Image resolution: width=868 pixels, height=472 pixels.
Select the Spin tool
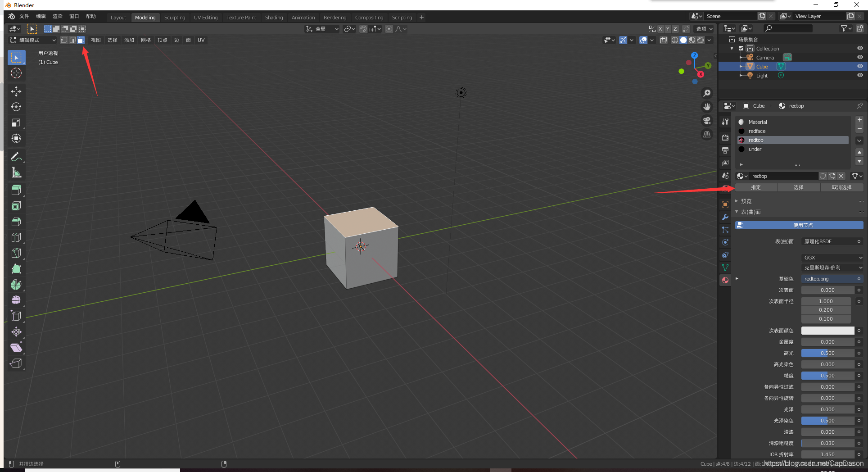coord(16,285)
